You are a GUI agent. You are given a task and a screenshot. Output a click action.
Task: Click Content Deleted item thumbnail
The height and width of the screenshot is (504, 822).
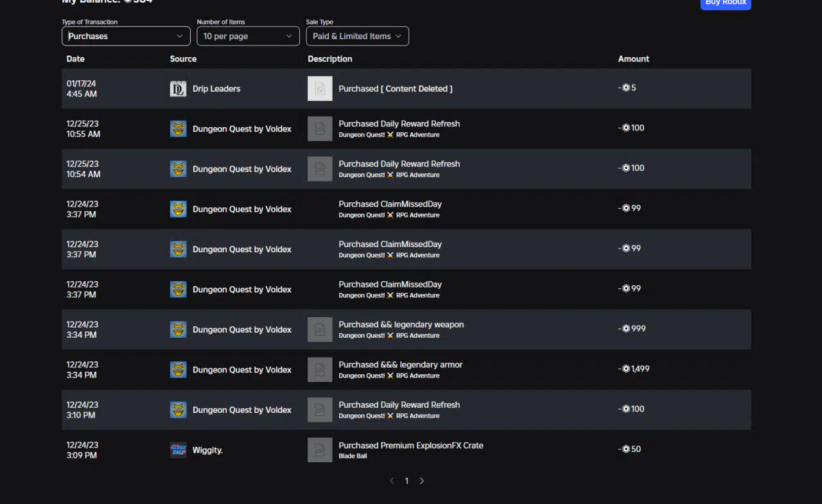coord(320,89)
